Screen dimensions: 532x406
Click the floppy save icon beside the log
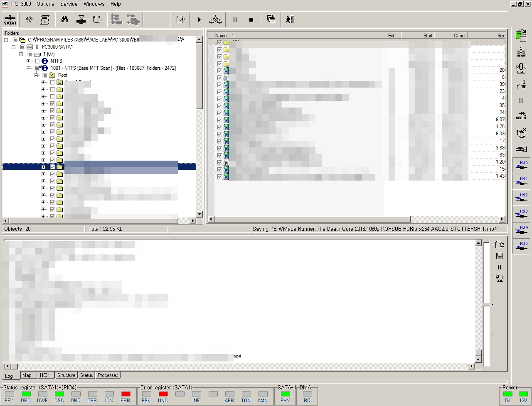coord(500,256)
